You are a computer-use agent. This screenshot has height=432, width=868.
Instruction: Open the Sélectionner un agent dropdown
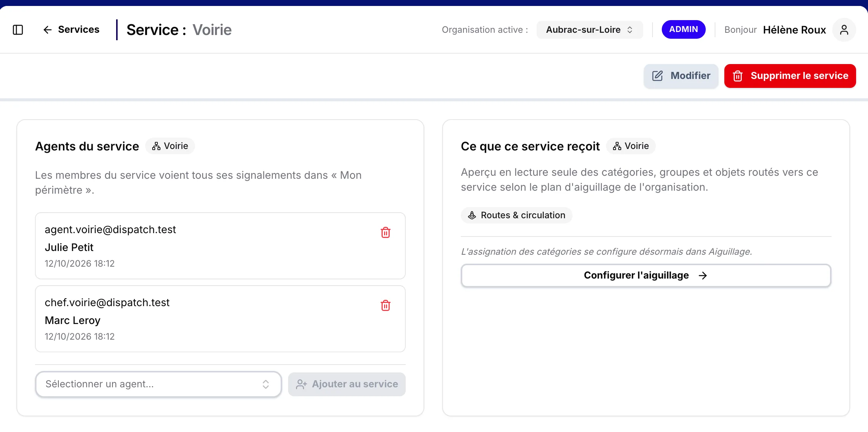coord(158,384)
